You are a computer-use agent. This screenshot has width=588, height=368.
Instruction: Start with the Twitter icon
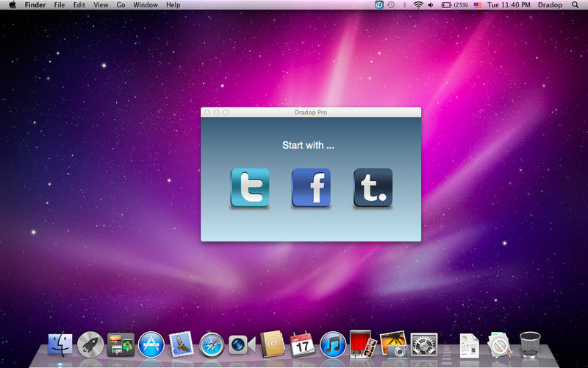[x=250, y=188]
